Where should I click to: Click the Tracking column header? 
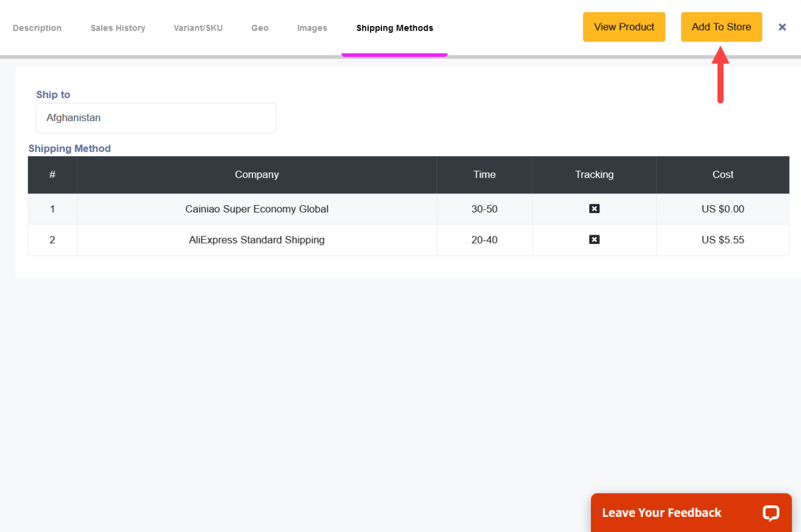[x=594, y=175]
